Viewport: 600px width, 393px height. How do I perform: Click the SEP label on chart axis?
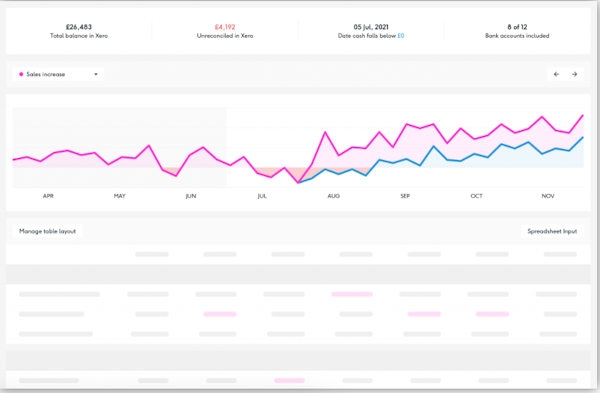(x=405, y=196)
